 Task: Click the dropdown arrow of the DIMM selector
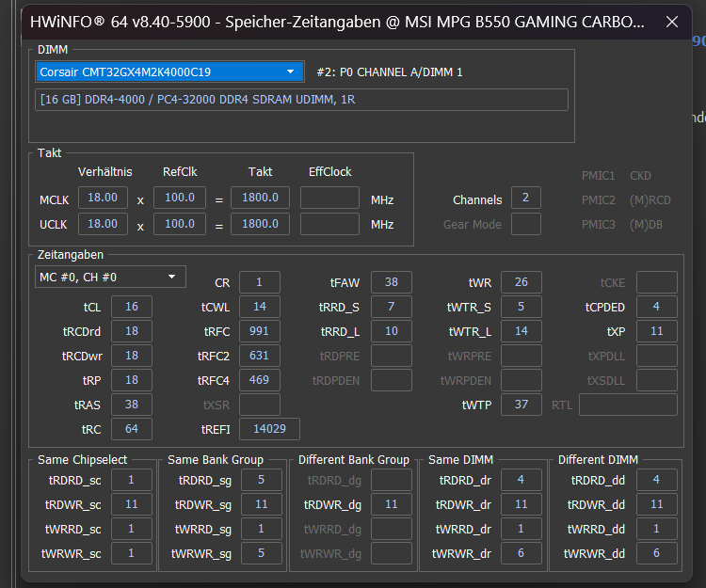click(x=291, y=72)
